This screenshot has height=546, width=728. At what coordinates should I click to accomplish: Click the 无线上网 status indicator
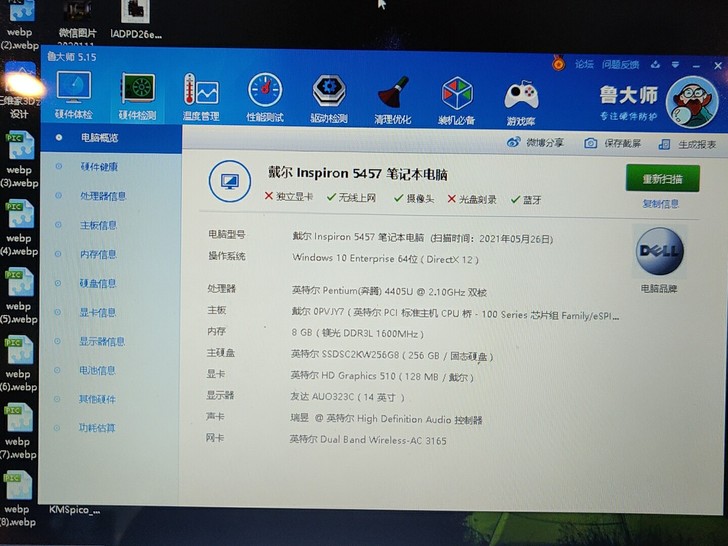tap(351, 198)
